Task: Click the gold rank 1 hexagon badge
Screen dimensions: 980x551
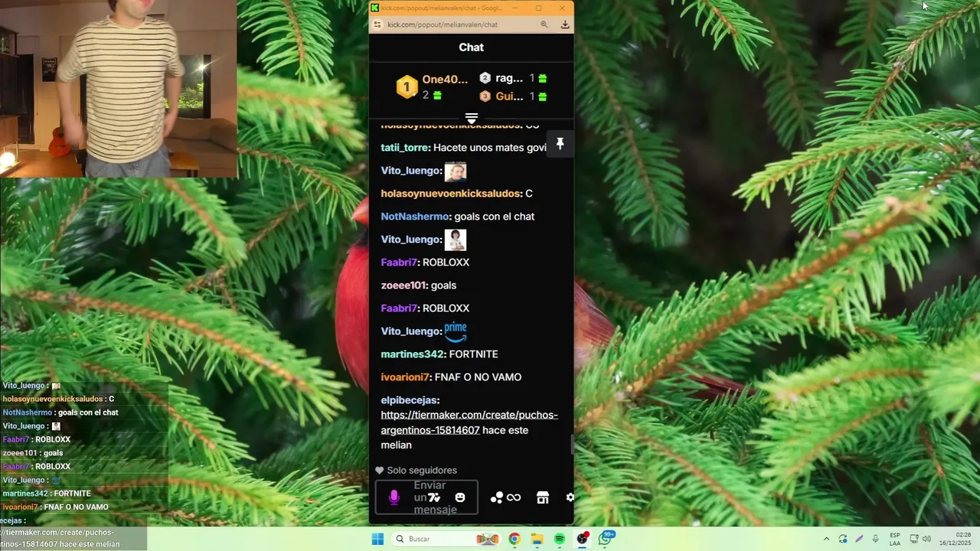Action: click(407, 86)
